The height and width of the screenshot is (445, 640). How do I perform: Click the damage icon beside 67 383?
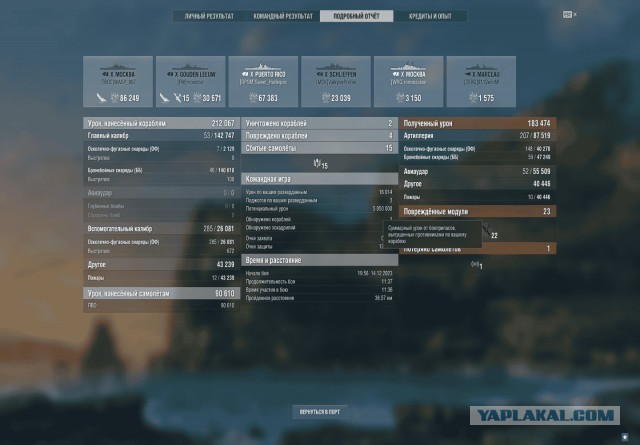pyautogui.click(x=253, y=98)
